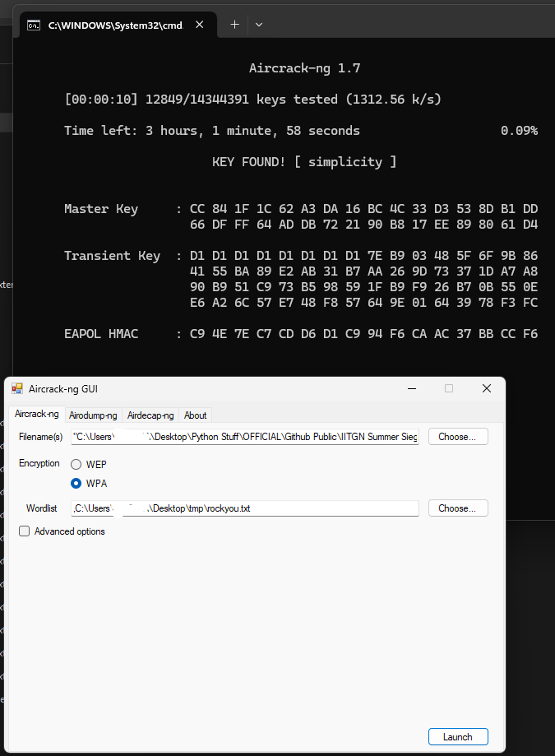Click the 'Encryption' label in the GUI

tap(39, 463)
